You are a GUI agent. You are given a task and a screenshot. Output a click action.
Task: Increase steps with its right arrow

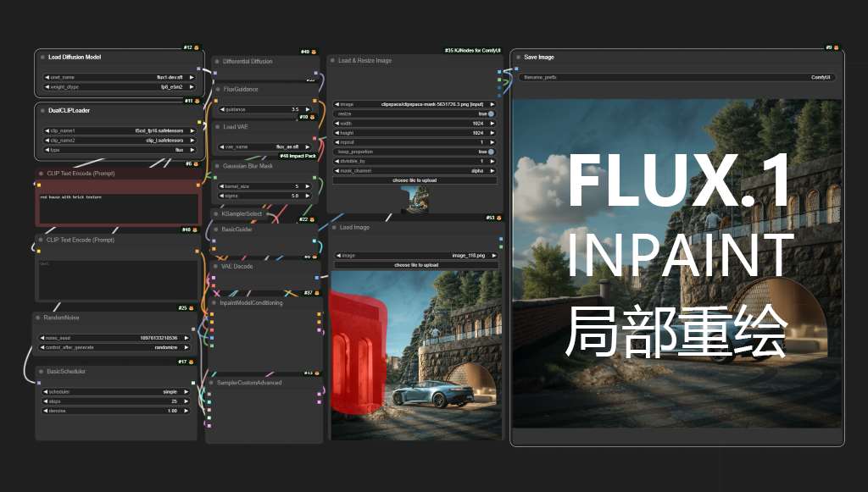click(186, 401)
